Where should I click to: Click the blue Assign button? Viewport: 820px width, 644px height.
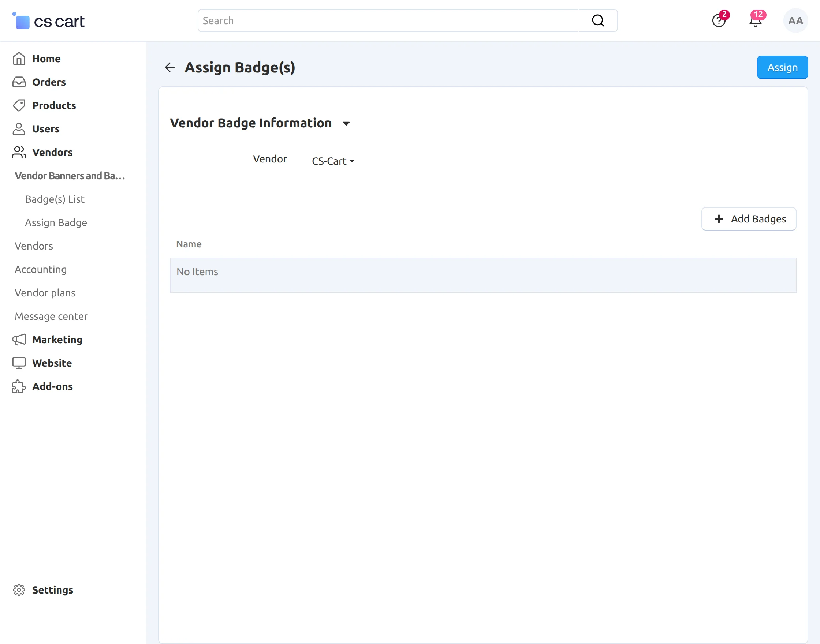click(782, 67)
